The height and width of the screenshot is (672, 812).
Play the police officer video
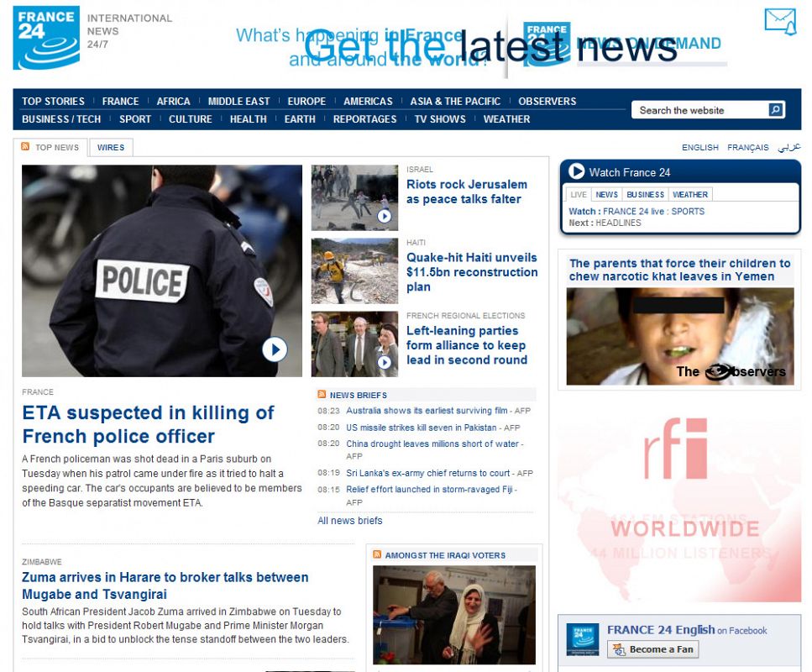tap(275, 349)
